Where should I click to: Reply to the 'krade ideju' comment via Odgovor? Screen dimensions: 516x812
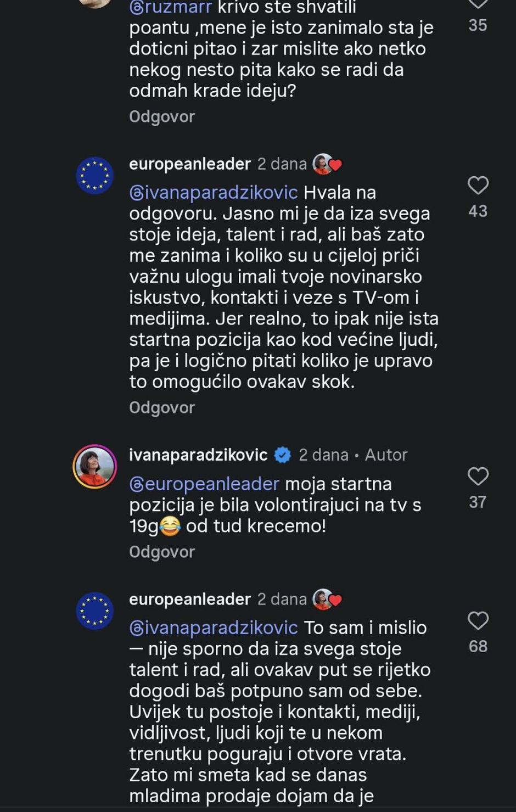click(162, 117)
